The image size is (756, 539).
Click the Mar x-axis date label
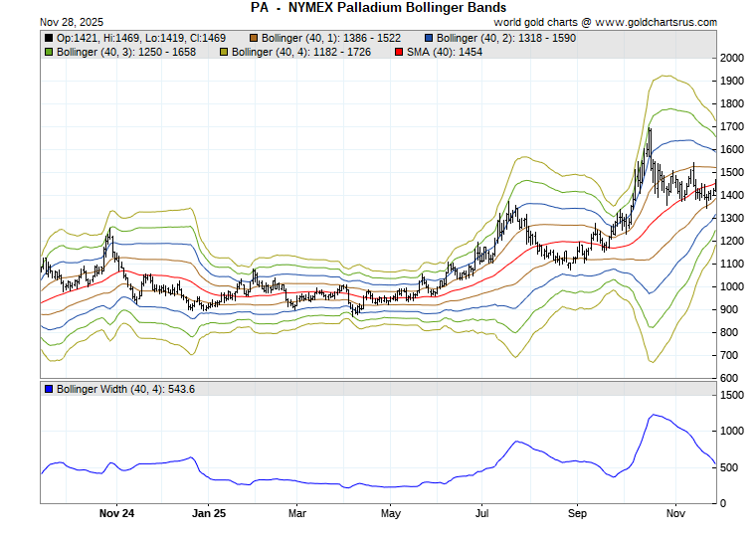pos(297,514)
